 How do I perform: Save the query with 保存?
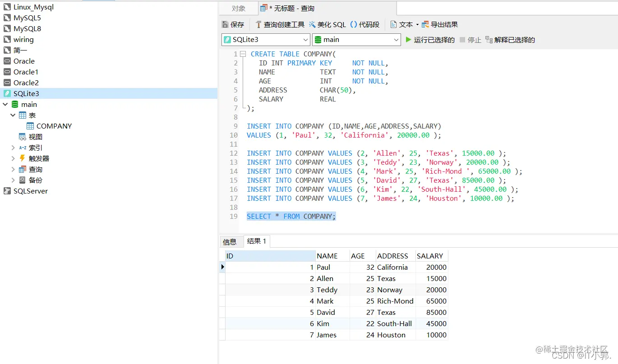tap(233, 25)
